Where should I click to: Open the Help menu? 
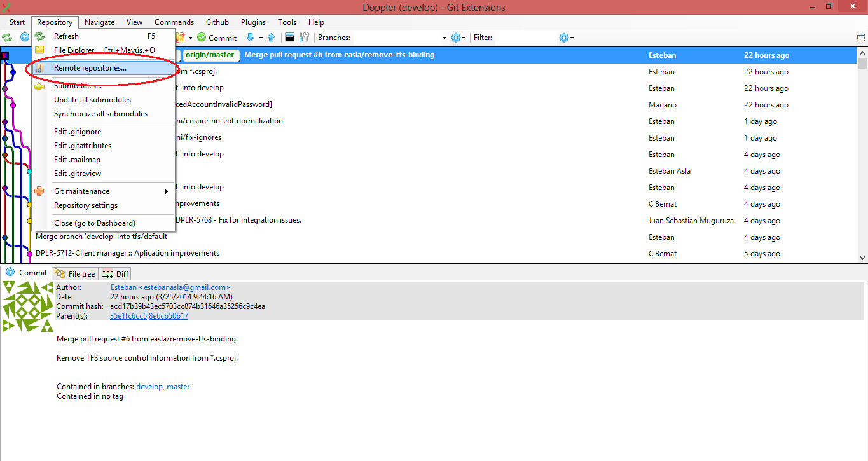[x=316, y=22]
